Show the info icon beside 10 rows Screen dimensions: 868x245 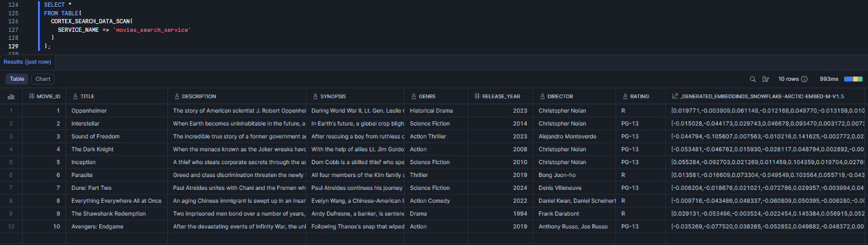[804, 79]
